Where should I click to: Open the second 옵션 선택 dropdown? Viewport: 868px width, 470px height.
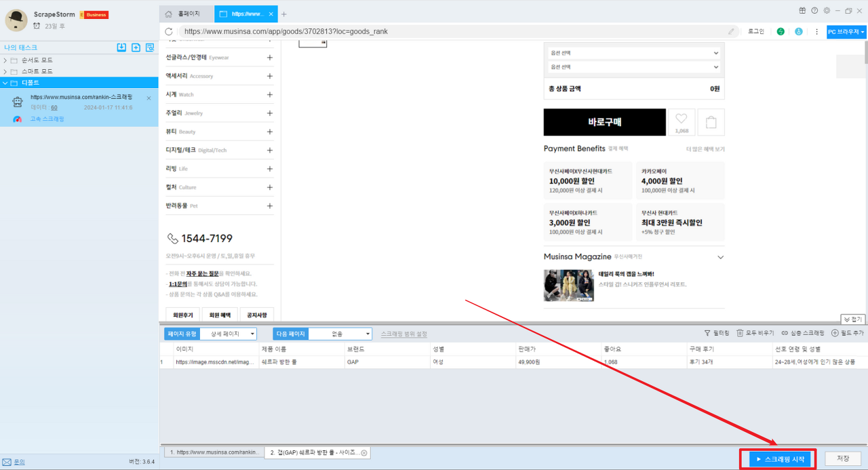pyautogui.click(x=633, y=67)
